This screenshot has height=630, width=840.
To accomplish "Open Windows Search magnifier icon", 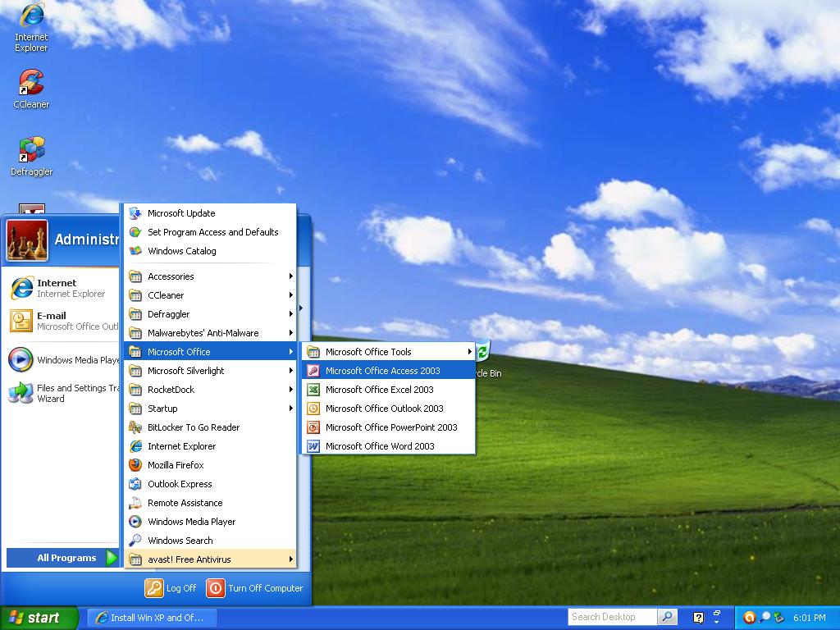I will (135, 541).
